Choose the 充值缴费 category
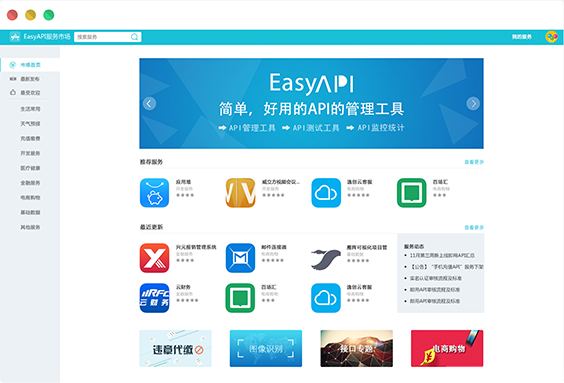Screen dimensions: 564x383 (x=30, y=138)
